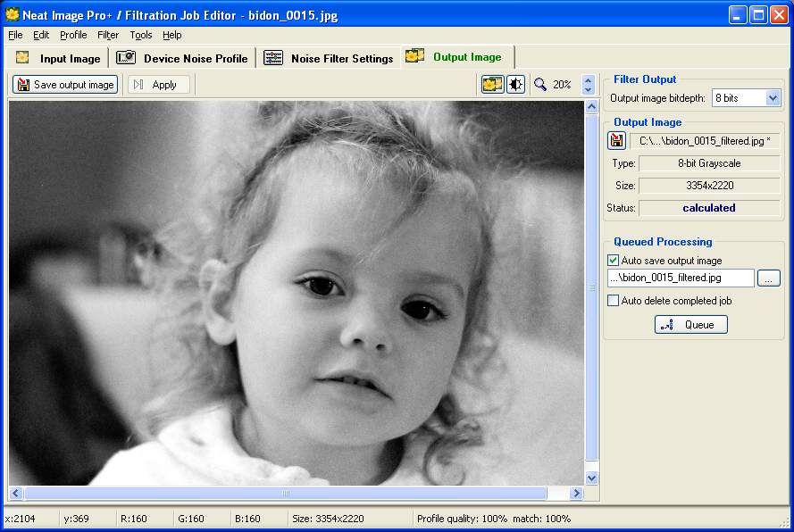
Task: Click the vertical scrollbar down arrow
Action: point(591,478)
